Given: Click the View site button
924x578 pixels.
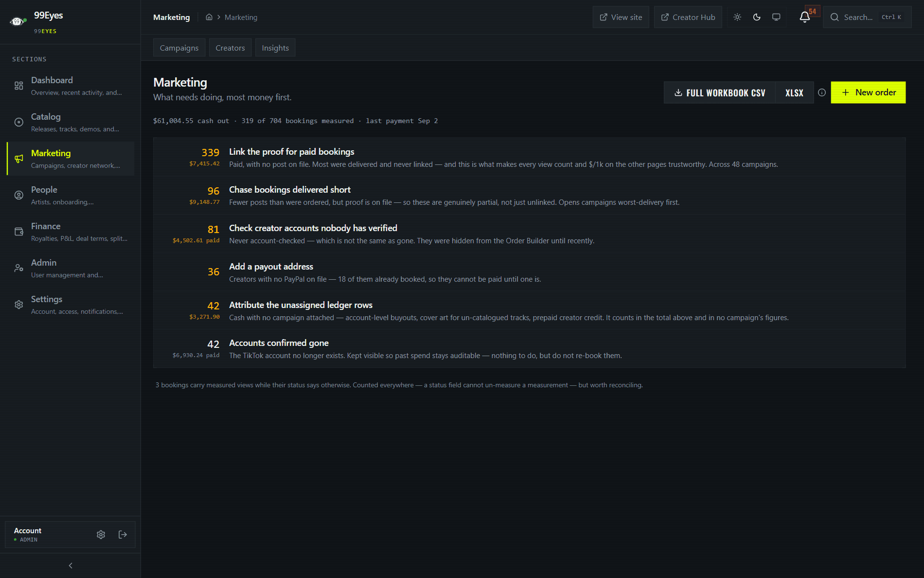Looking at the screenshot, I should [621, 17].
